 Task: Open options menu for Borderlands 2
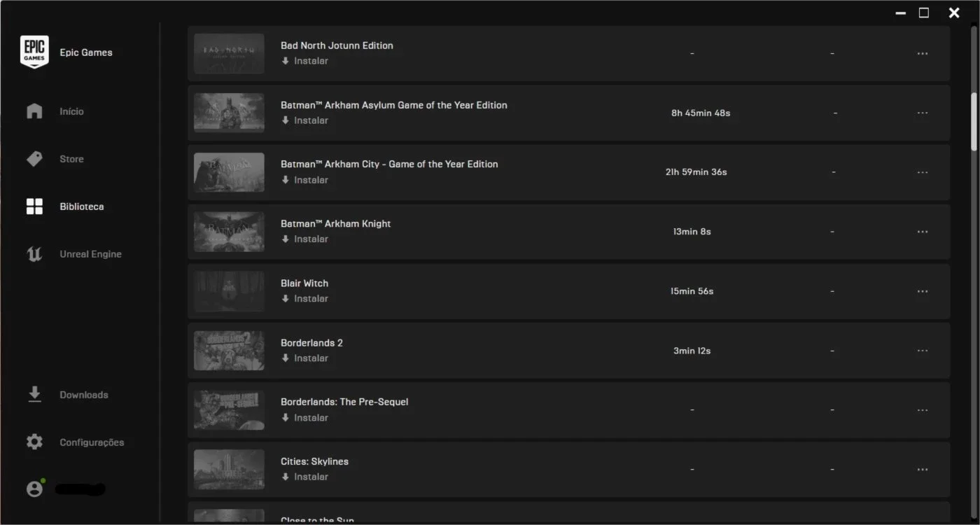point(923,351)
